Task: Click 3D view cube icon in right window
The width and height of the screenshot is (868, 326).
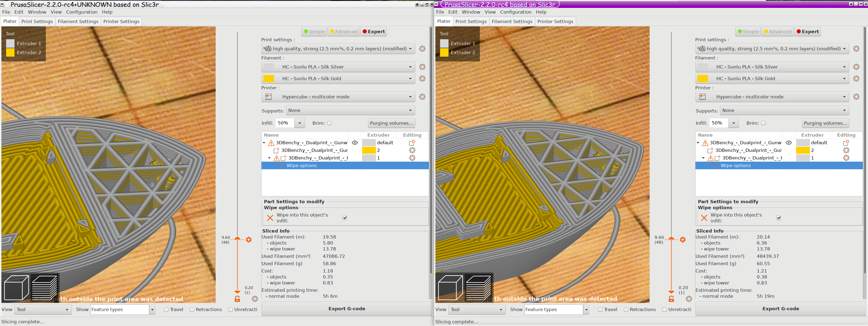Action: point(450,287)
